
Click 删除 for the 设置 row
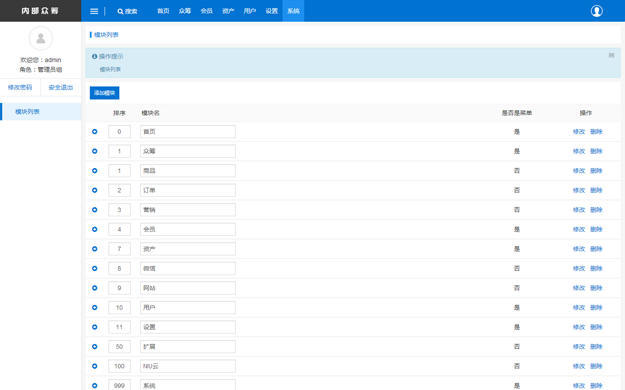pyautogui.click(x=596, y=327)
